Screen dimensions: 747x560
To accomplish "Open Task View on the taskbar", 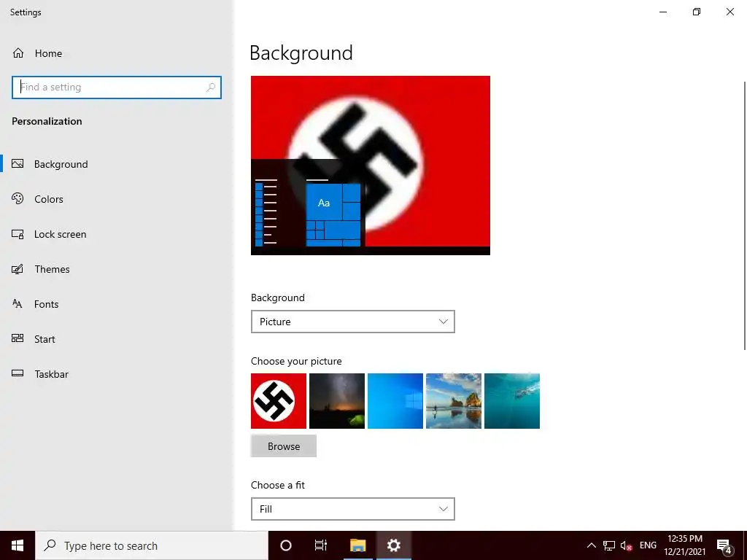I will 321,545.
